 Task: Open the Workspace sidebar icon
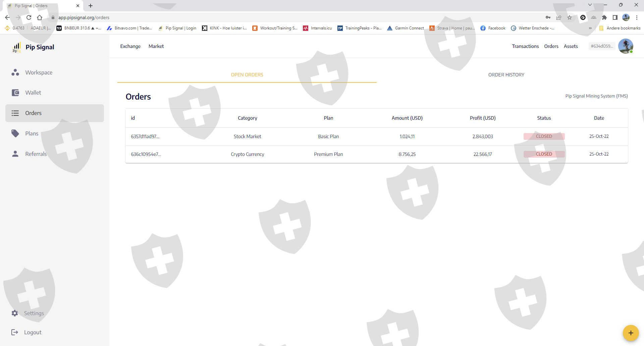(15, 72)
